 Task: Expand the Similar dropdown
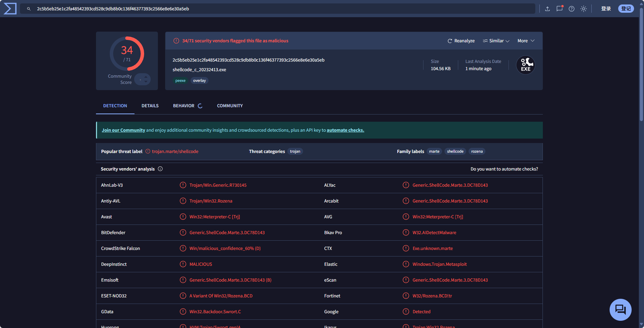tap(496, 41)
